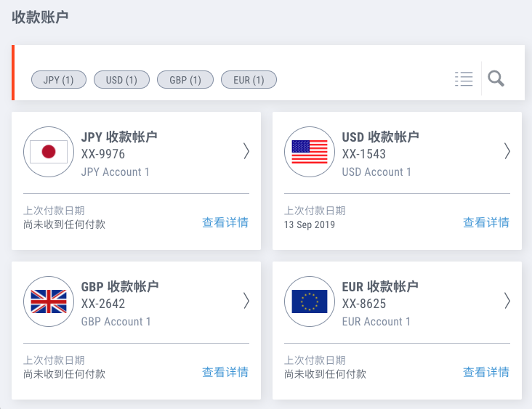The height and width of the screenshot is (409, 532).
Task: Click the European Union flag icon
Action: [310, 301]
